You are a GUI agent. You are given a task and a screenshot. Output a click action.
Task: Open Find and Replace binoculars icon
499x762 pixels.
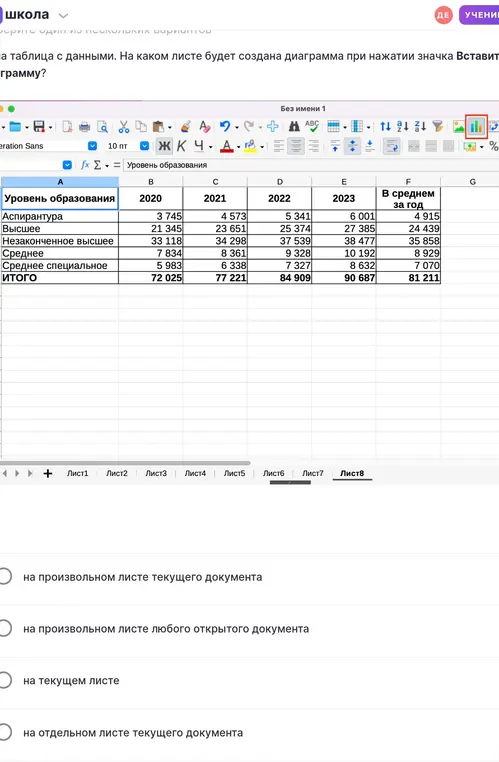(x=294, y=127)
